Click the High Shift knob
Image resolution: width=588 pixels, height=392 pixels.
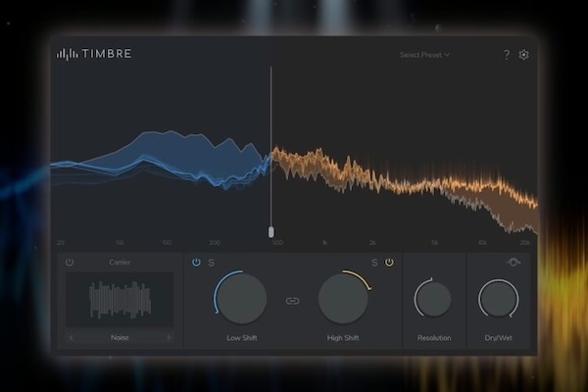[343, 299]
